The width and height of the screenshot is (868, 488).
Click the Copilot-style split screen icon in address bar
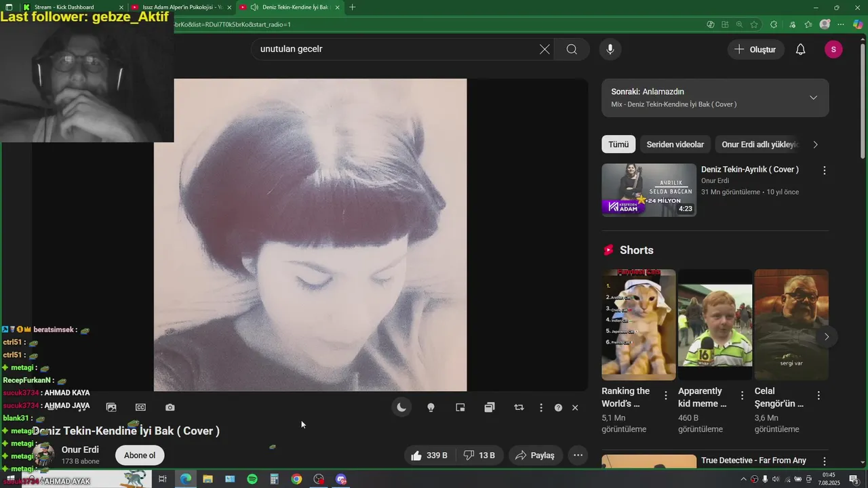[x=711, y=24]
